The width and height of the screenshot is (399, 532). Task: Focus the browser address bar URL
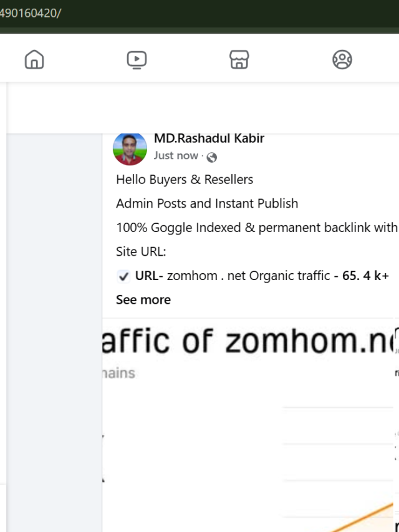pos(31,13)
